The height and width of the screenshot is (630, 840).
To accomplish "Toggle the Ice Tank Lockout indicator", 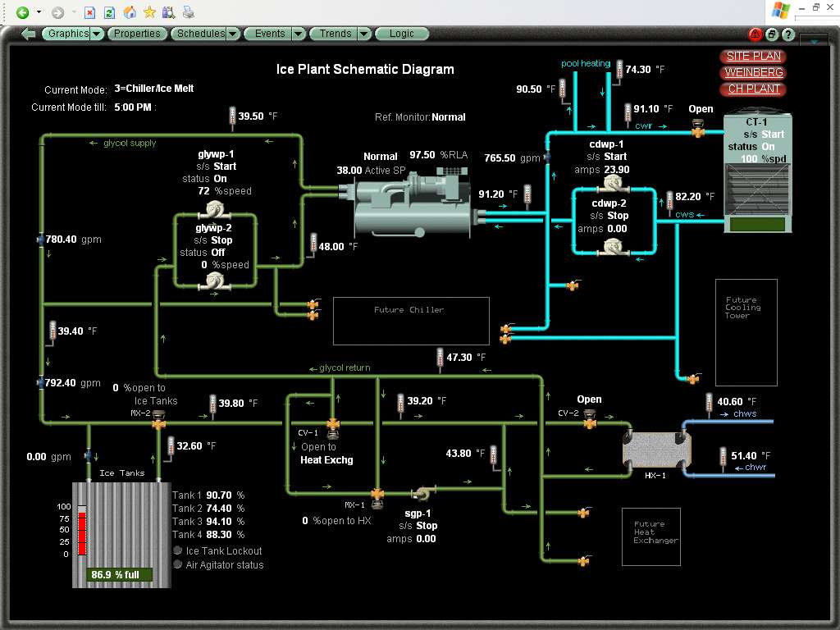I will (178, 551).
